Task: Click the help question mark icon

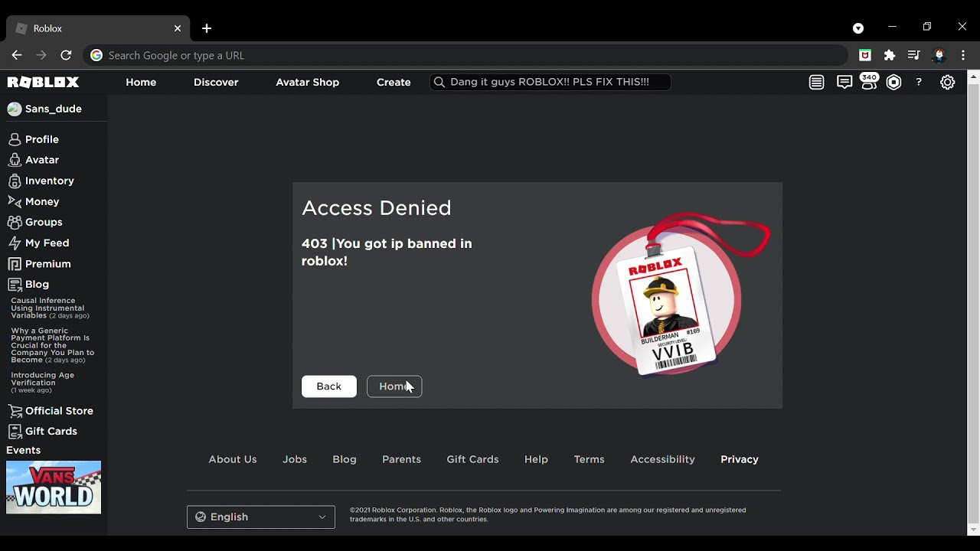Action: (919, 82)
